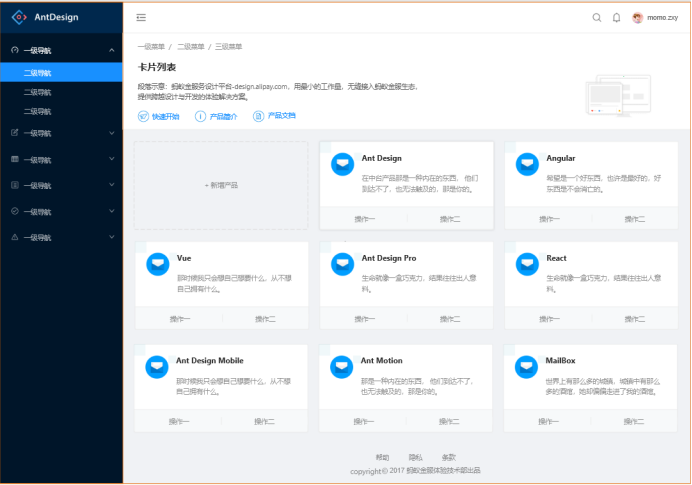Screen dimensions: 692x485
Task: Click the Ant Motion card's avatar icon
Action: pos(342,367)
